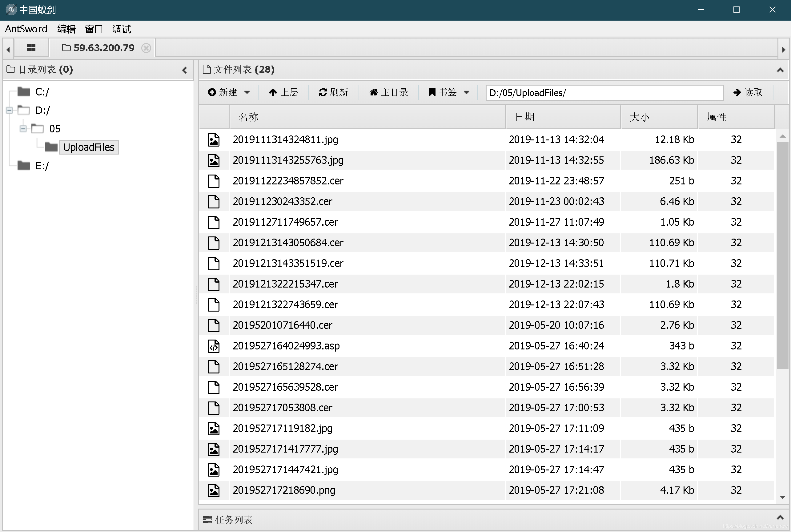Collapse the D:/ tree node

pos(10,110)
